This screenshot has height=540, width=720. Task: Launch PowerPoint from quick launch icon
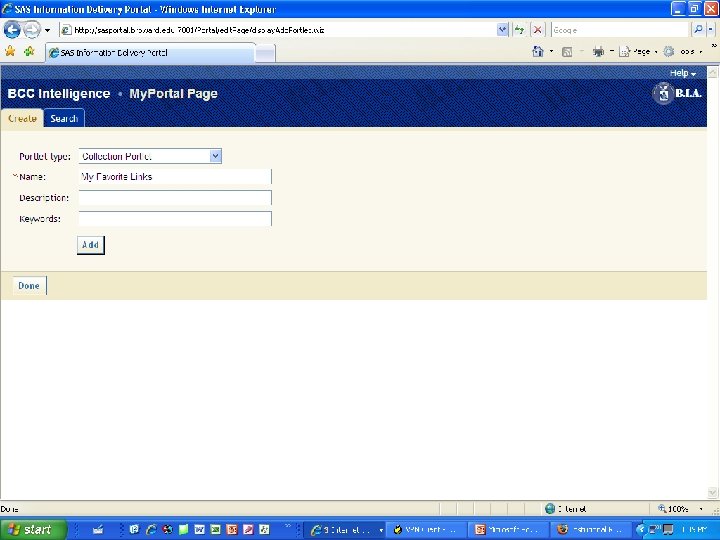(x=232, y=530)
